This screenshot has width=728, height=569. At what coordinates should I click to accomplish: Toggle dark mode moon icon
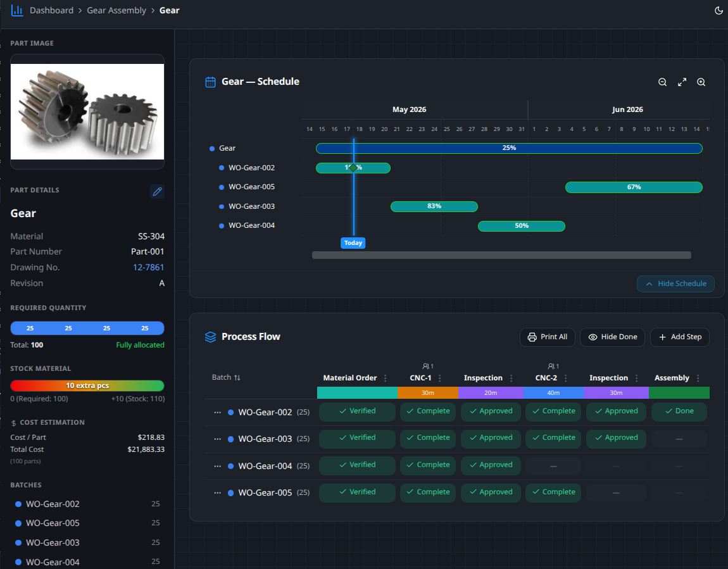(719, 10)
